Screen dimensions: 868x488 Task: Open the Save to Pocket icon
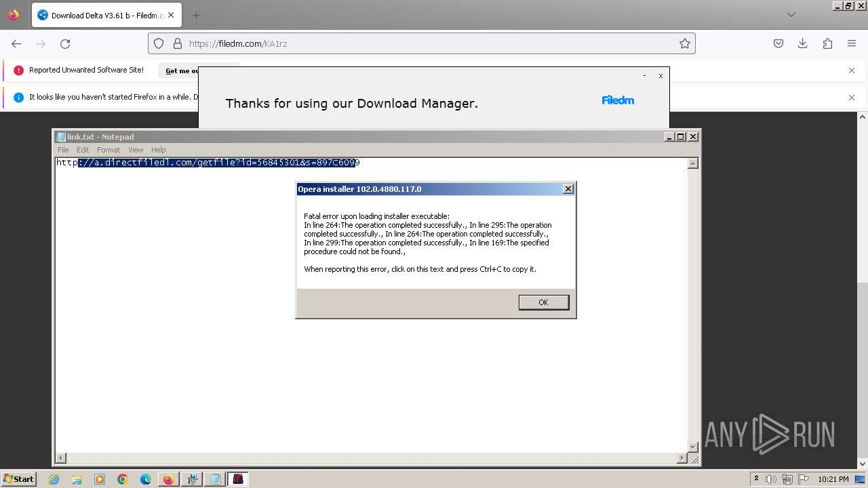pos(778,43)
